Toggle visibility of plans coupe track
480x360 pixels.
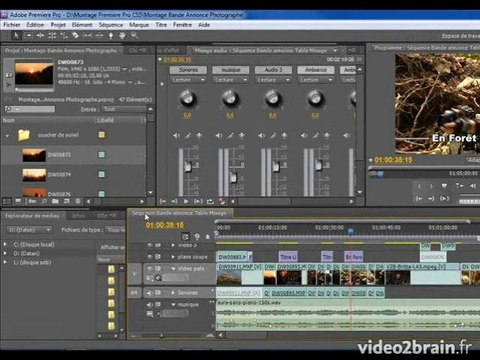[x=150, y=257]
